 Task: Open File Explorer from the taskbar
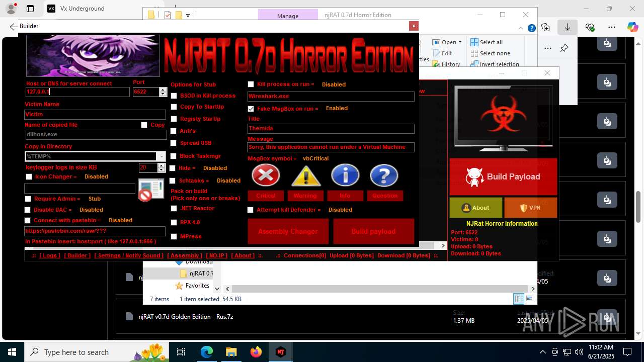[x=231, y=352]
